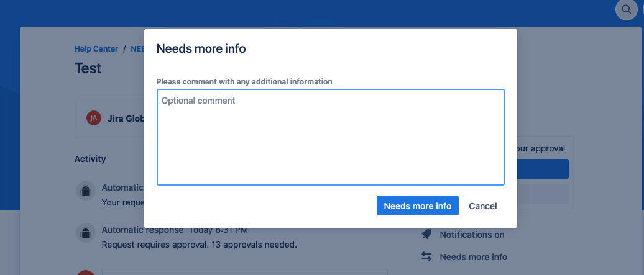The width and height of the screenshot is (644, 275).
Task: Open the NEE breadcrumb link after Help Center
Action: click(x=137, y=49)
